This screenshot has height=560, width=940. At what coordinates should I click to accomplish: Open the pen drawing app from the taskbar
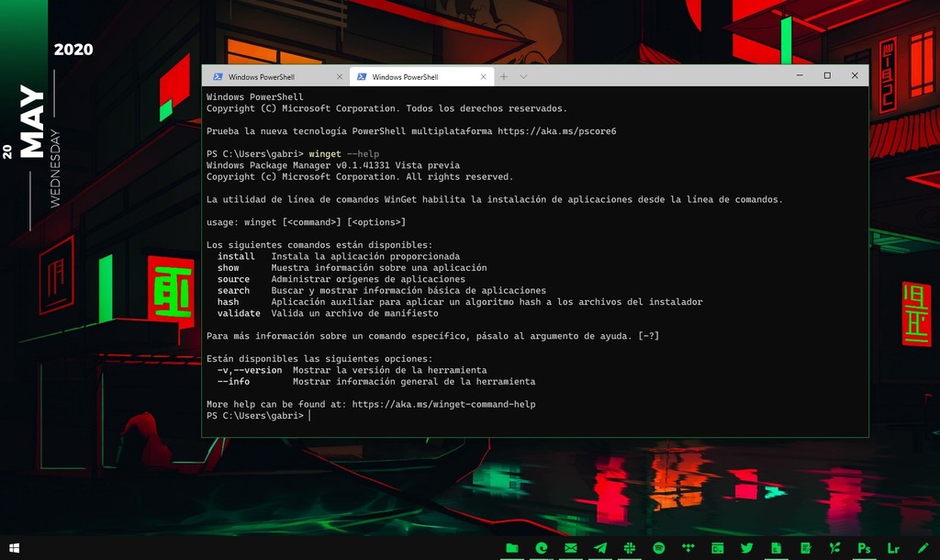pyautogui.click(x=921, y=546)
